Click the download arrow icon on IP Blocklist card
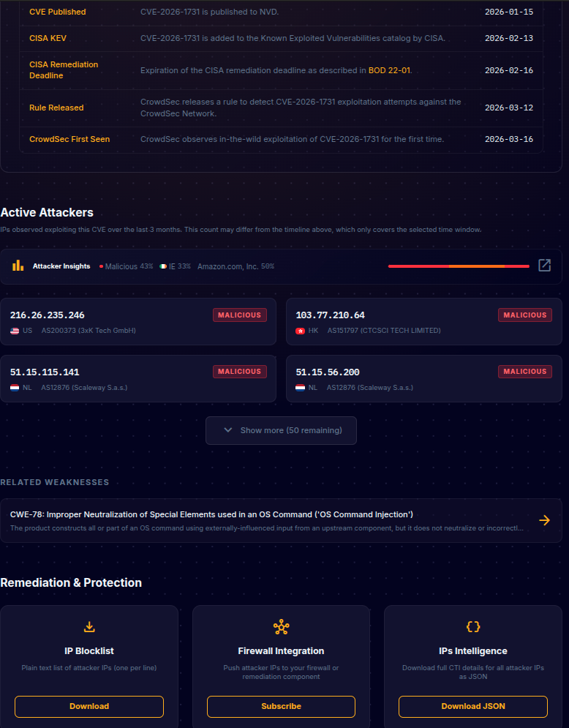569x728 pixels. point(88,626)
